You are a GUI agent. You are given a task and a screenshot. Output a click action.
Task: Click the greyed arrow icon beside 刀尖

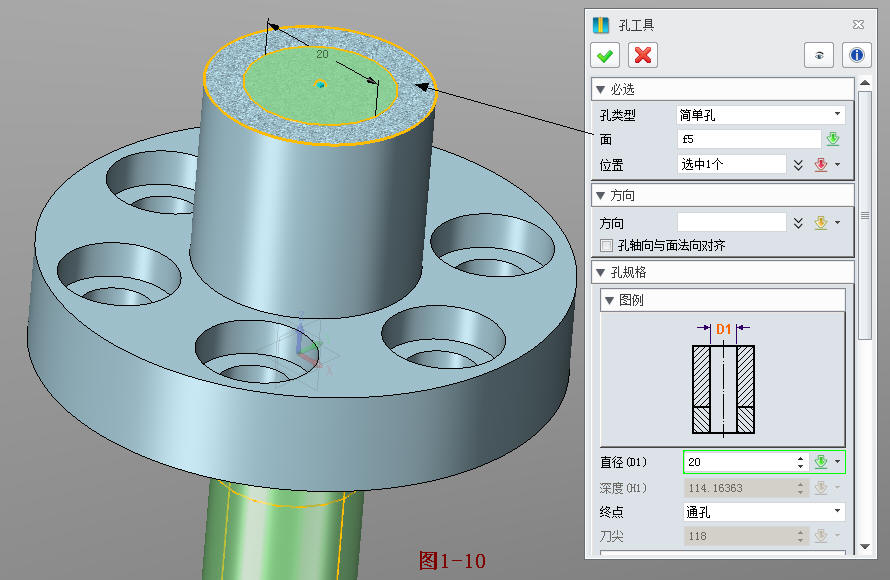click(822, 535)
